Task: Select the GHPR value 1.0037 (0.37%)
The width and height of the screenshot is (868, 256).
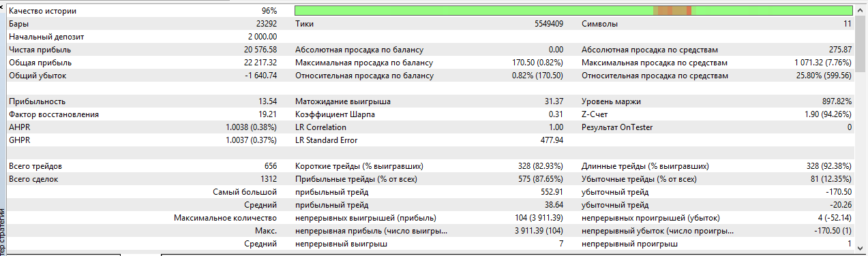Action: pos(252,140)
